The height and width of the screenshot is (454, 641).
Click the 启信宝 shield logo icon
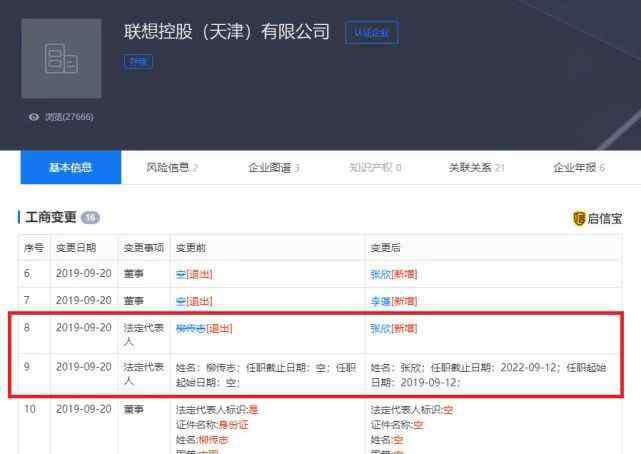579,218
